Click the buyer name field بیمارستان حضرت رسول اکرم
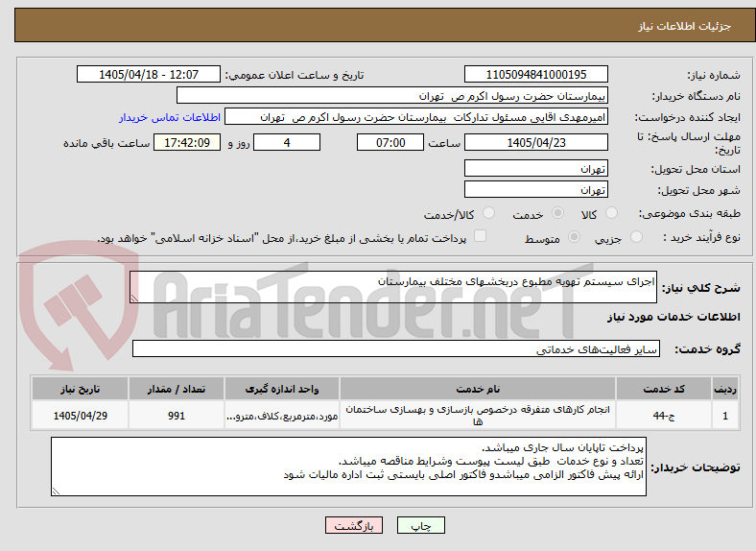The width and height of the screenshot is (756, 551). click(x=392, y=96)
